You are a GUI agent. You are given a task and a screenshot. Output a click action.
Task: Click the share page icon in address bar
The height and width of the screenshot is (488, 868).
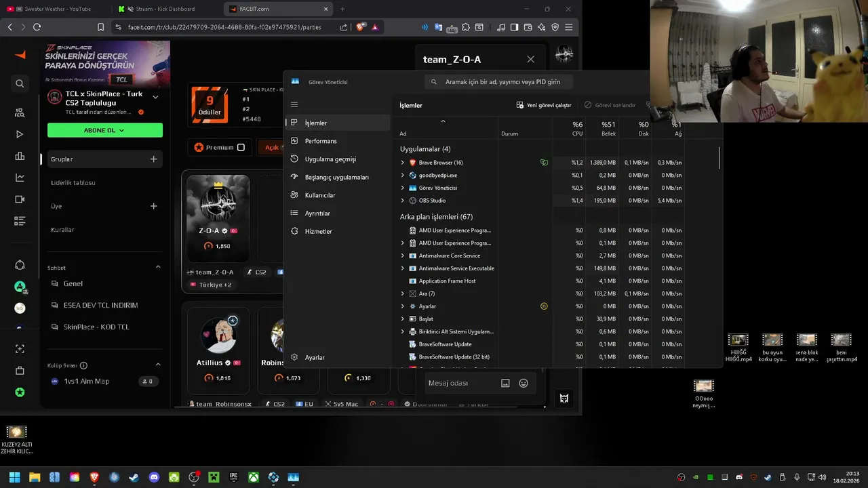tap(343, 27)
